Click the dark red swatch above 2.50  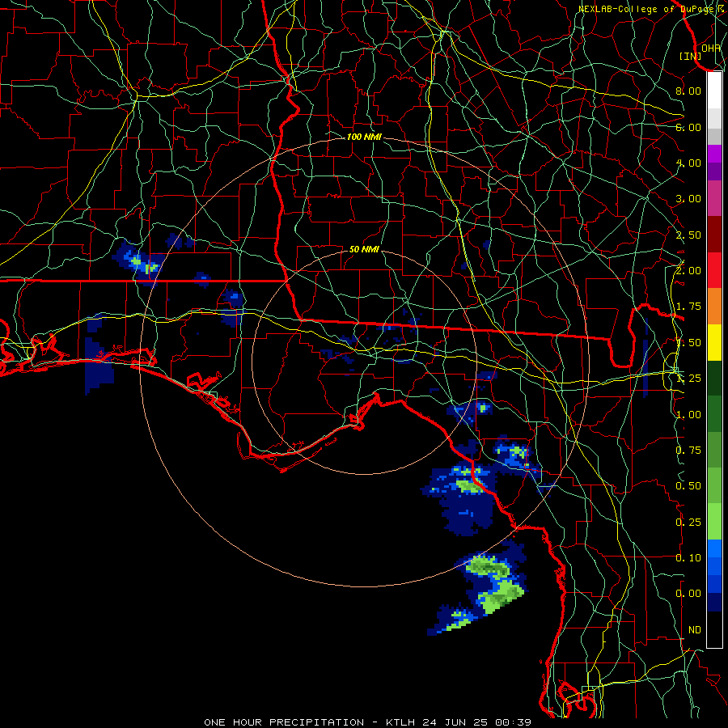pyautogui.click(x=714, y=235)
